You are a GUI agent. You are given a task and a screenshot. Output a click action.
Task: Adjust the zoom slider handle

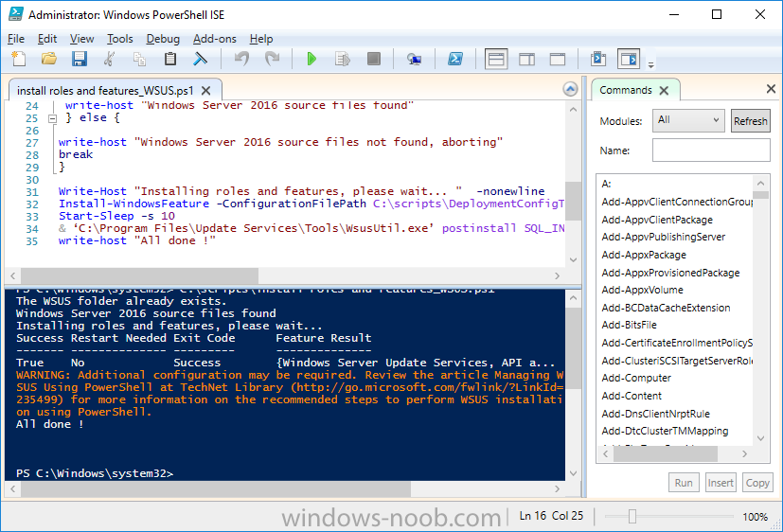coord(632,517)
